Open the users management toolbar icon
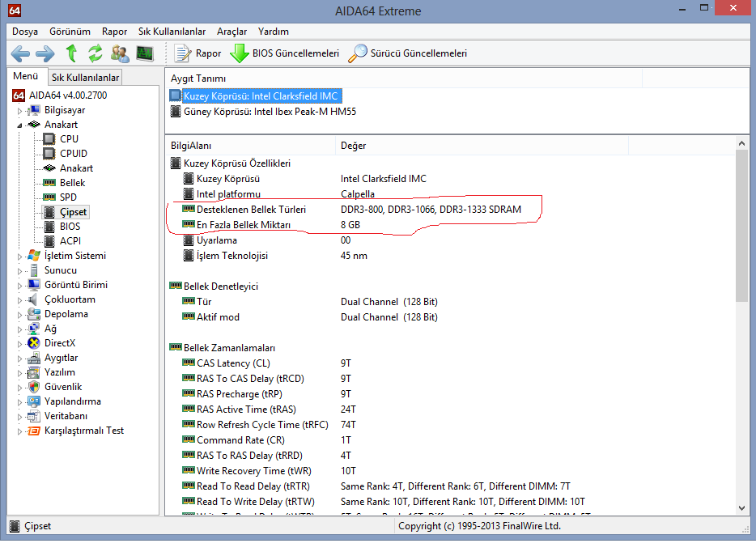The image size is (756, 556). pos(120,53)
